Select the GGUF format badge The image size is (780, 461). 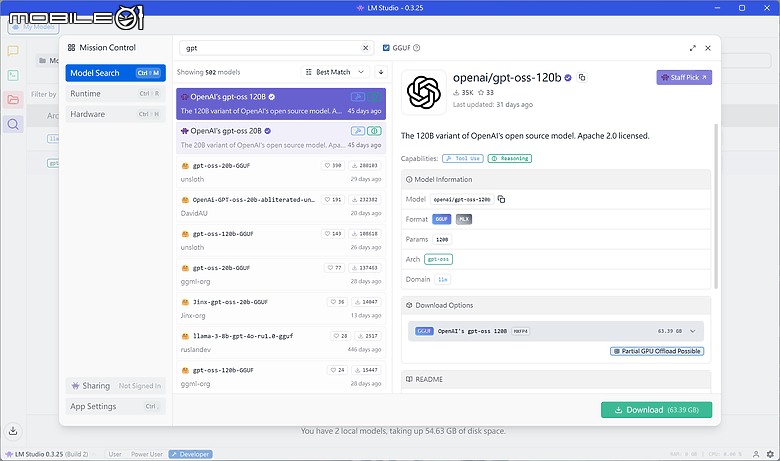pos(441,219)
